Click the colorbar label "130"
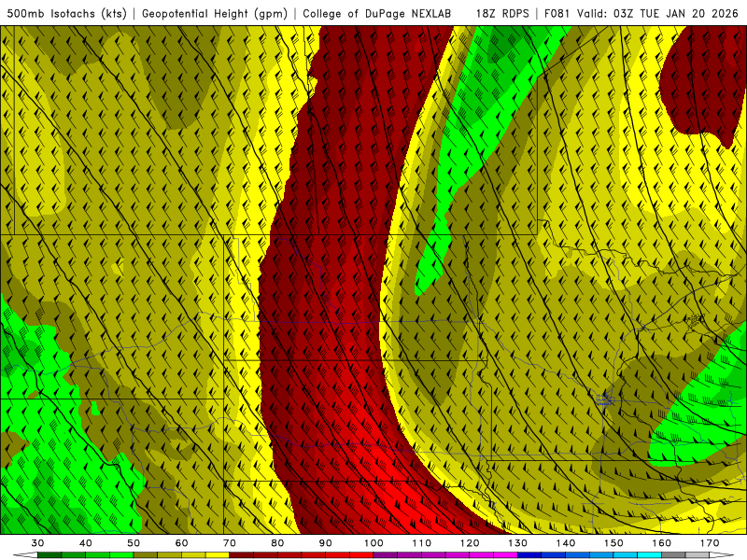The height and width of the screenshot is (560, 747). pyautogui.click(x=518, y=543)
